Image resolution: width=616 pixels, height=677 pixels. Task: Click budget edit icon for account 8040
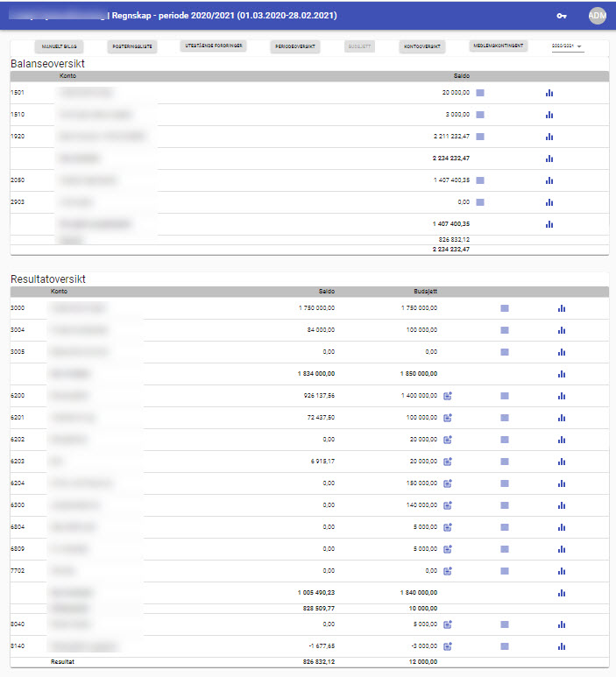pyautogui.click(x=447, y=624)
